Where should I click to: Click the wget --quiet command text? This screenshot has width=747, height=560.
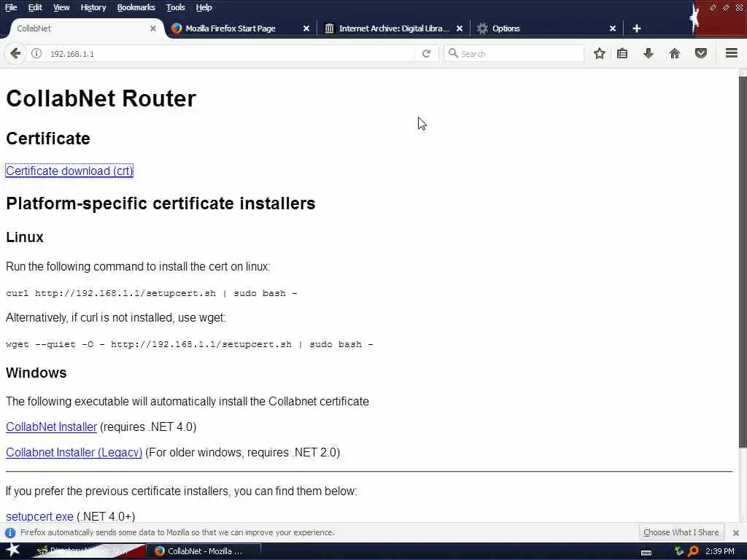[x=190, y=344]
